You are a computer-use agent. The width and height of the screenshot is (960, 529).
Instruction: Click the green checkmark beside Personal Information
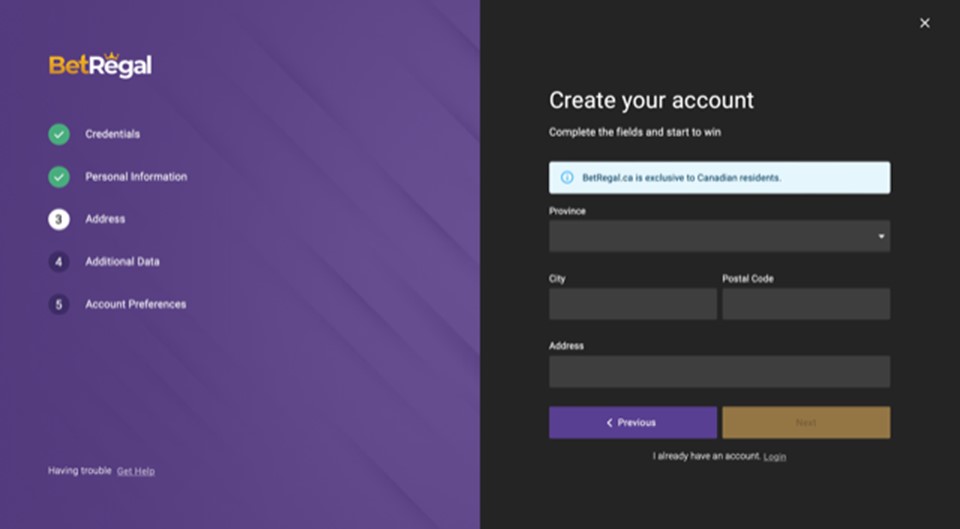click(59, 177)
